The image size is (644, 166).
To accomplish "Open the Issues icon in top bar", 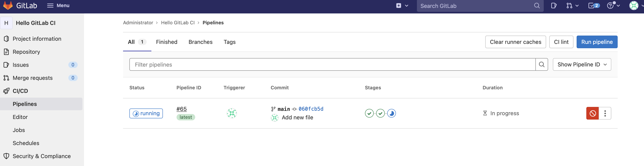I will coord(553,6).
